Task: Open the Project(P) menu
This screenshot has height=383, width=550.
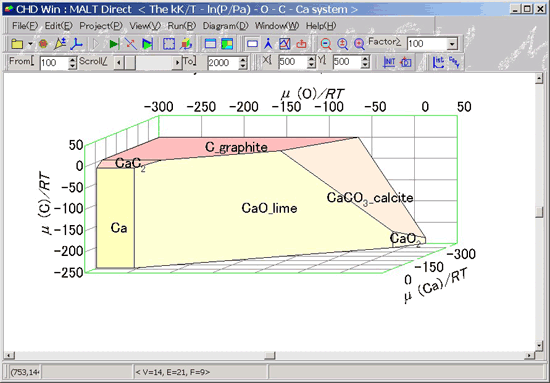Action: click(x=101, y=26)
